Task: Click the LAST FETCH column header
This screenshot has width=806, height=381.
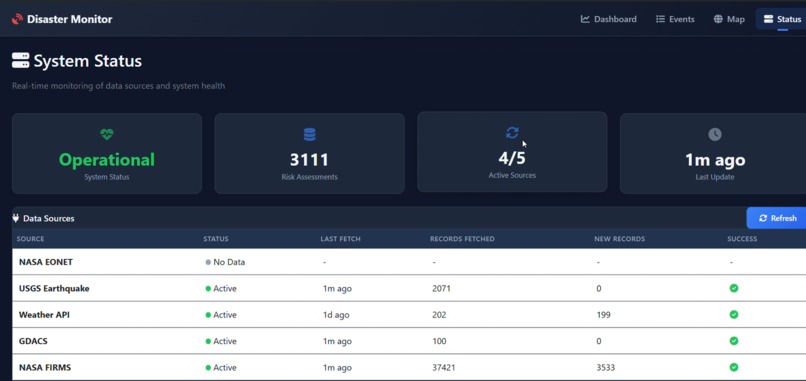Action: [340, 239]
